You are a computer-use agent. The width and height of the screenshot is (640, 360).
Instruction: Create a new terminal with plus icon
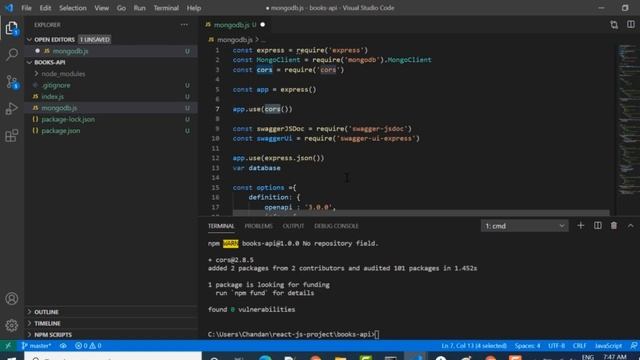click(580, 226)
